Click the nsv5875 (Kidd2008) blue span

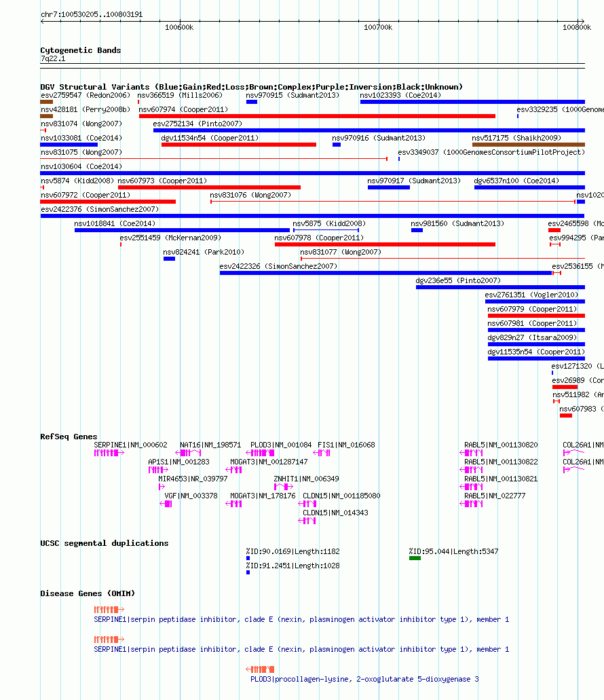point(326,230)
